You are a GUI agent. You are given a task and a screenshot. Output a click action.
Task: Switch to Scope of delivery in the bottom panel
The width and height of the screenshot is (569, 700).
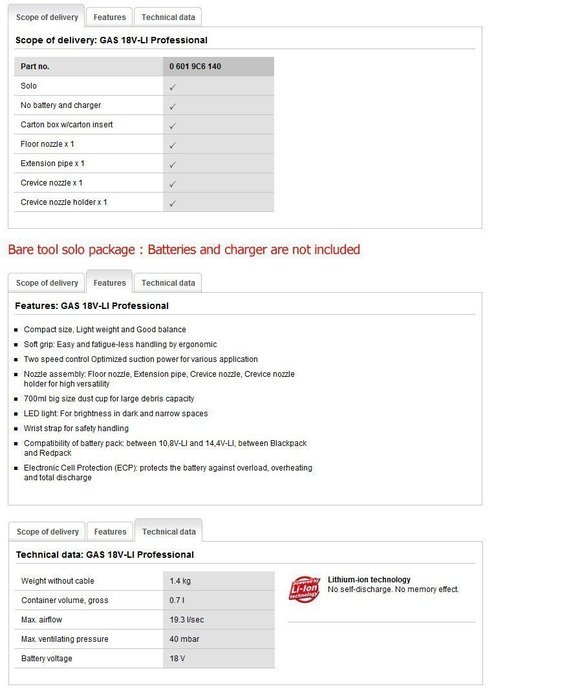[x=47, y=532]
